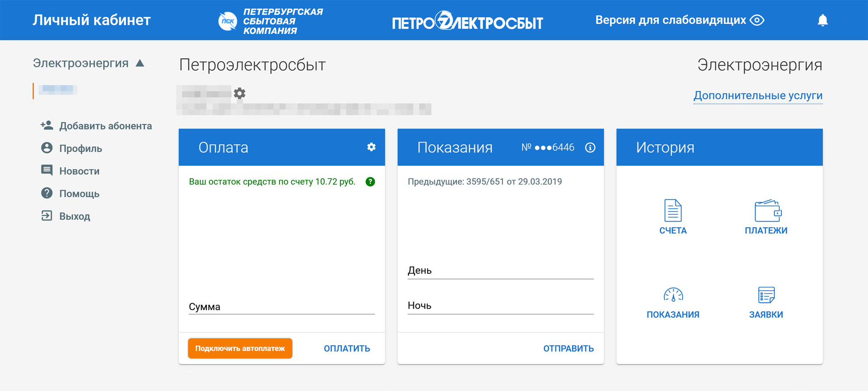
Task: Click Петербургская Сбытовая Компания logo text
Action: click(283, 21)
